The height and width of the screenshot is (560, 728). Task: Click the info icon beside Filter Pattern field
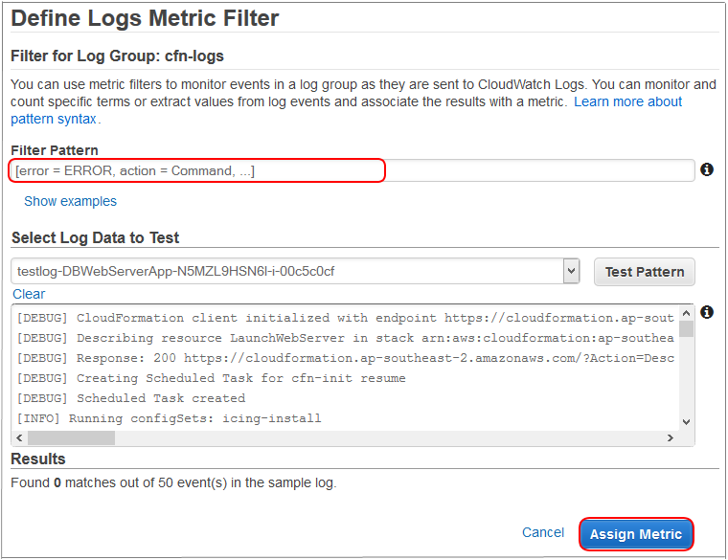click(x=707, y=169)
